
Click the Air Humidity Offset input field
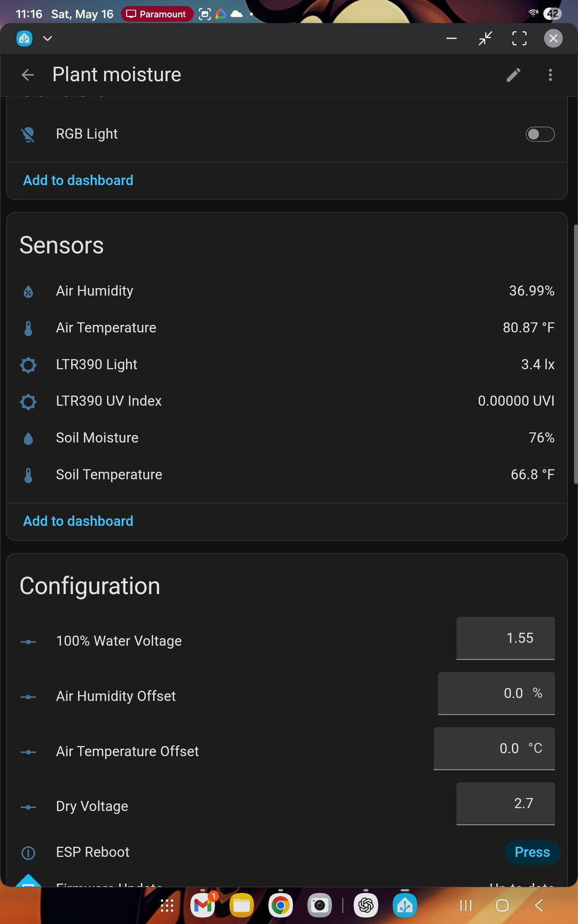coord(496,694)
